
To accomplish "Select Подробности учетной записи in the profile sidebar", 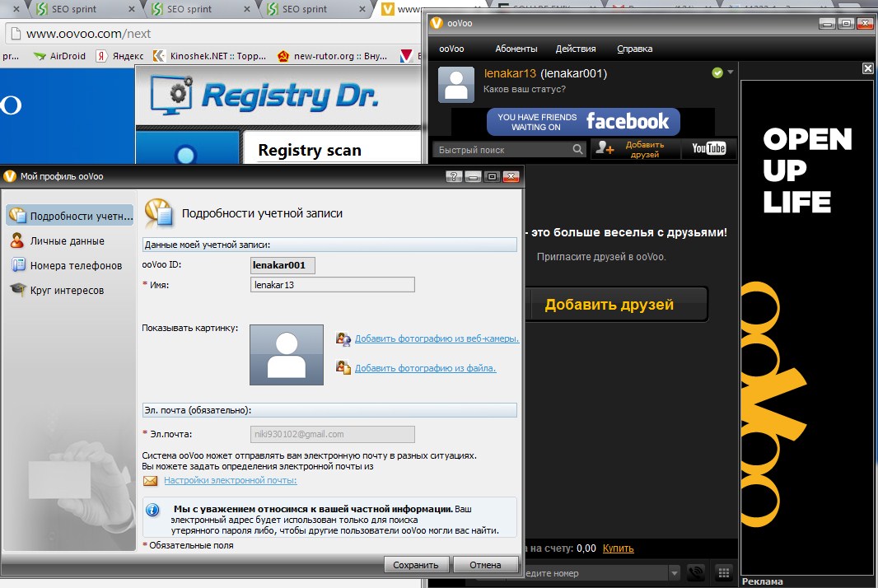I will tap(70, 216).
